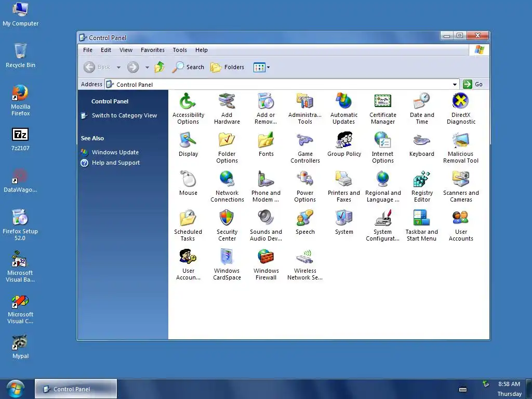The height and width of the screenshot is (399, 532).
Task: Select the Network Connections icon
Action: coord(227,187)
